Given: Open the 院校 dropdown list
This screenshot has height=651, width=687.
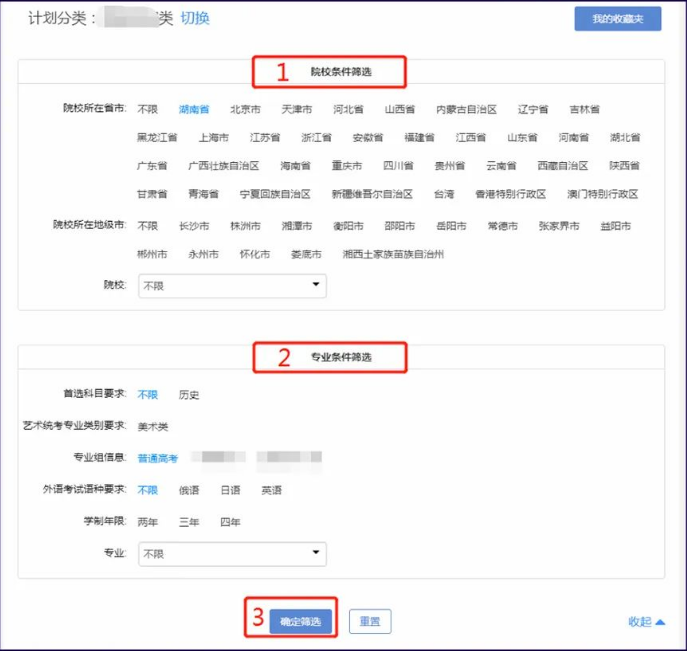Looking at the screenshot, I should pyautogui.click(x=232, y=286).
